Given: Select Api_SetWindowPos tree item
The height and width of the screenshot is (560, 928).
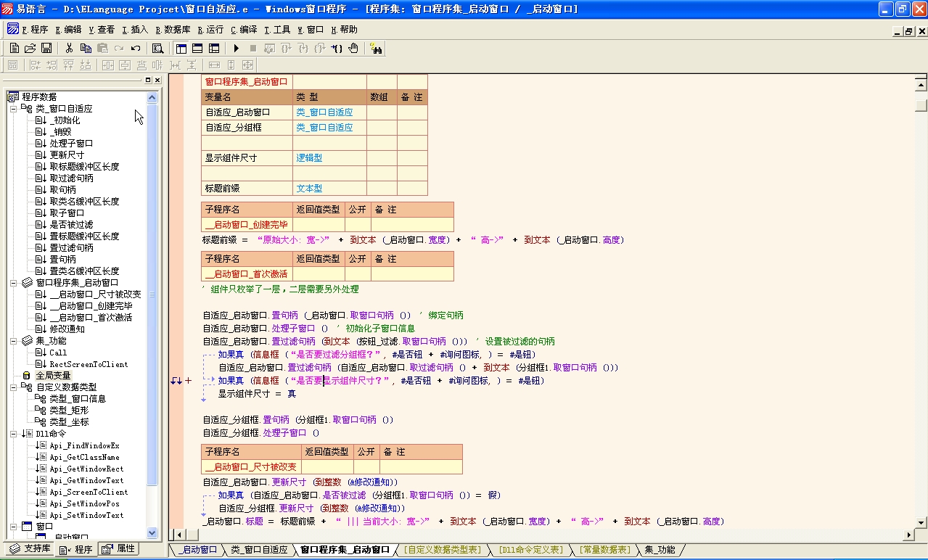Looking at the screenshot, I should 84,503.
